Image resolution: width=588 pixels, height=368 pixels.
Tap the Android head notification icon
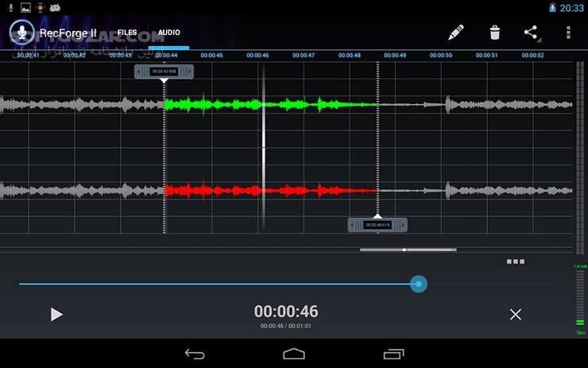coord(55,7)
